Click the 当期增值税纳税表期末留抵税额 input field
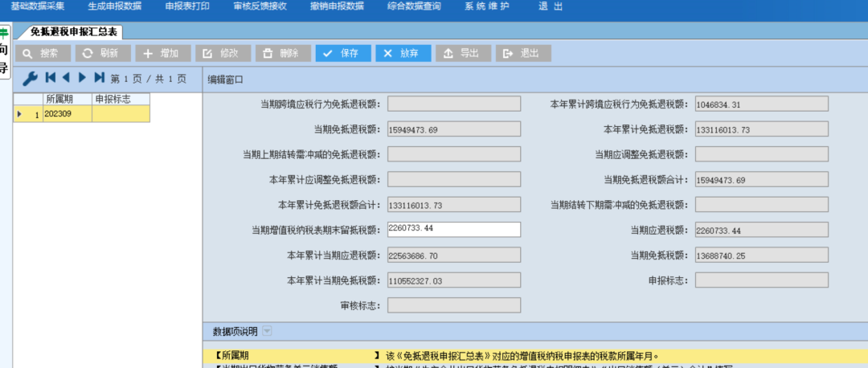The width and height of the screenshot is (868, 368). point(453,230)
